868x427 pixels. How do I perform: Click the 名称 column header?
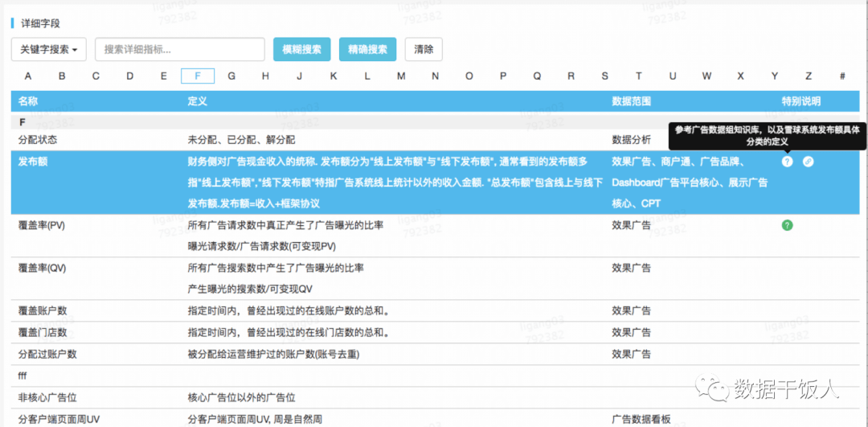pyautogui.click(x=28, y=101)
